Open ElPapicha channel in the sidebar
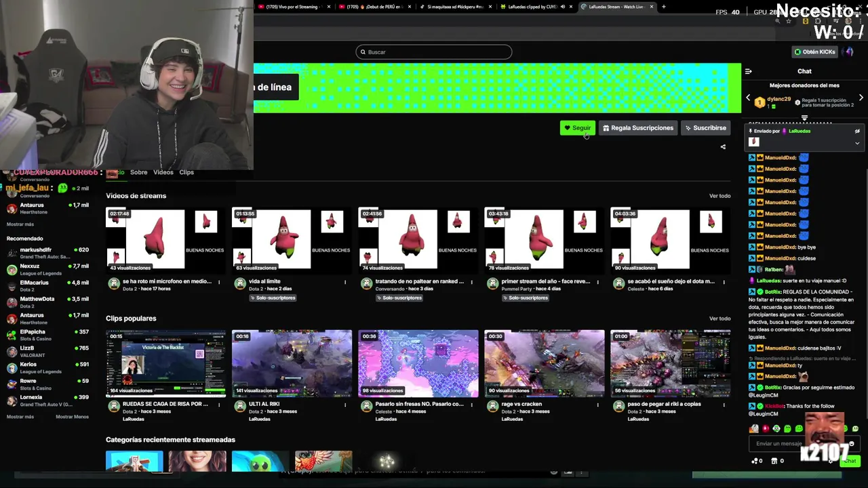Screen dimensions: 868x488 pos(47,335)
